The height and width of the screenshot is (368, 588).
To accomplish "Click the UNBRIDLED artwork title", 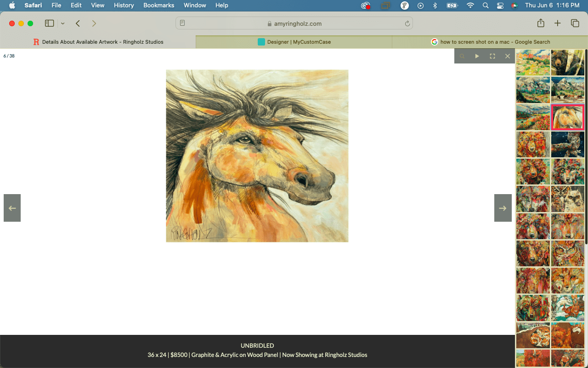I will pyautogui.click(x=257, y=345).
